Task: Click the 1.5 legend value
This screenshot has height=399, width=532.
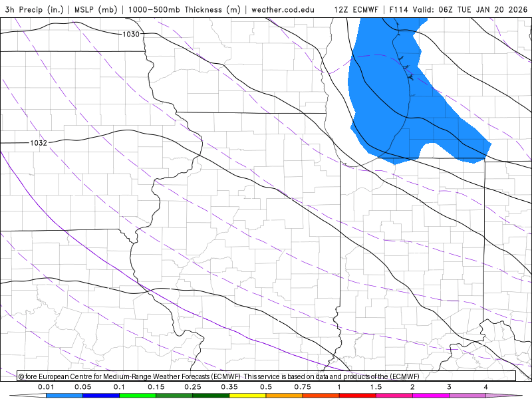Action: tap(376, 387)
